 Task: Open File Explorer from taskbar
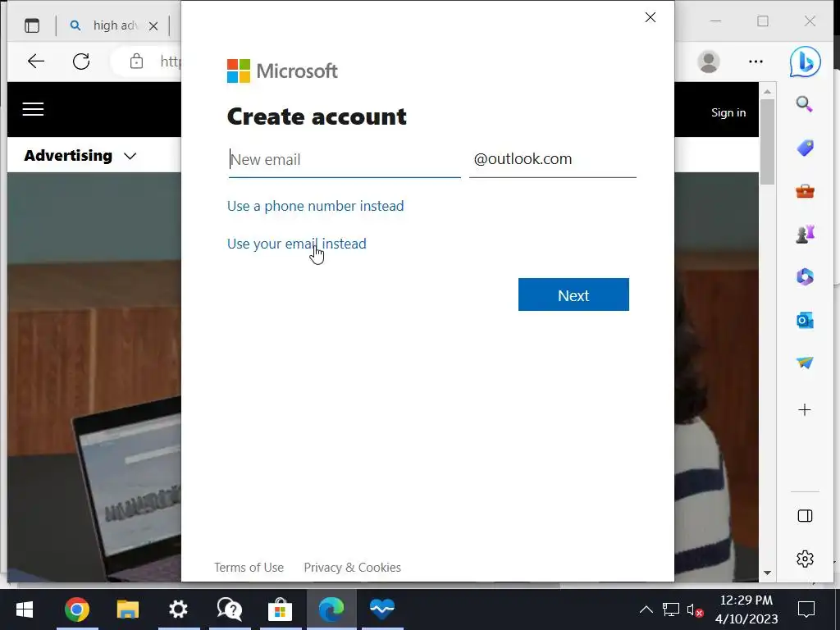pos(127,609)
